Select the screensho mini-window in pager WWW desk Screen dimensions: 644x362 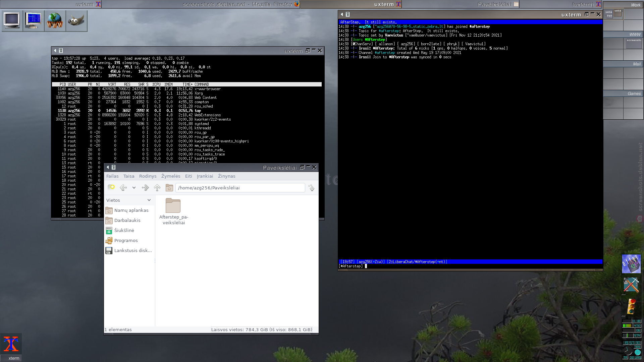[634, 43]
